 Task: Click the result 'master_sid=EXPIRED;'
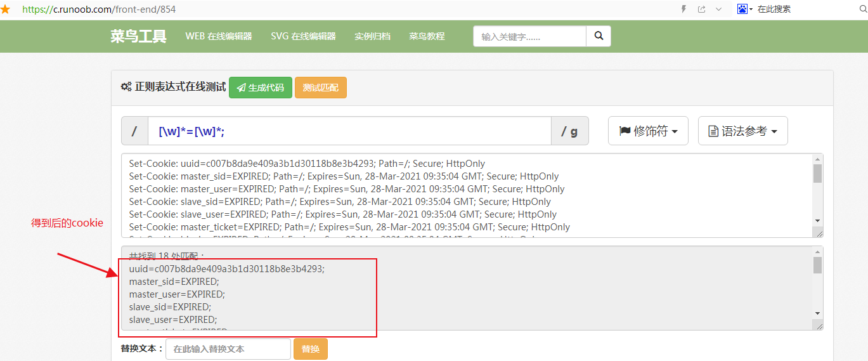click(174, 281)
